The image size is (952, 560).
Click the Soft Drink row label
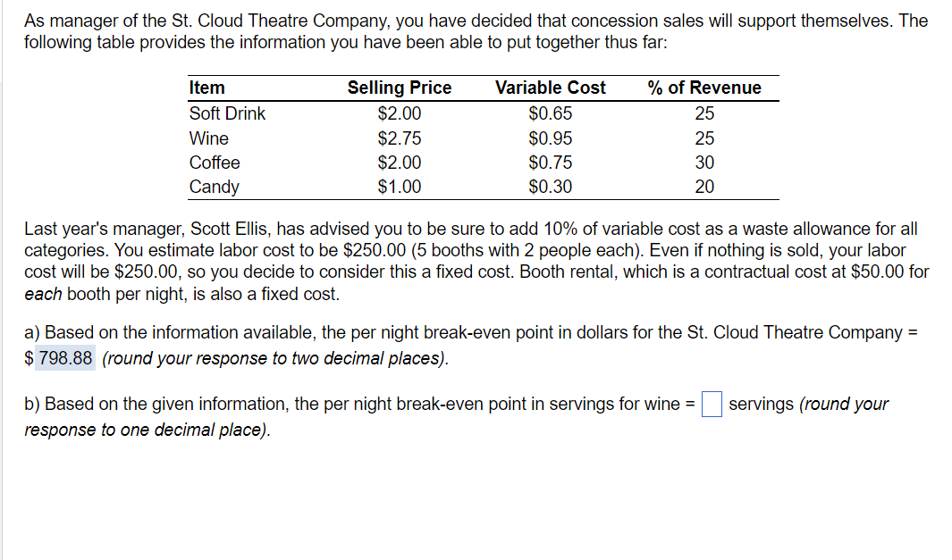point(228,113)
